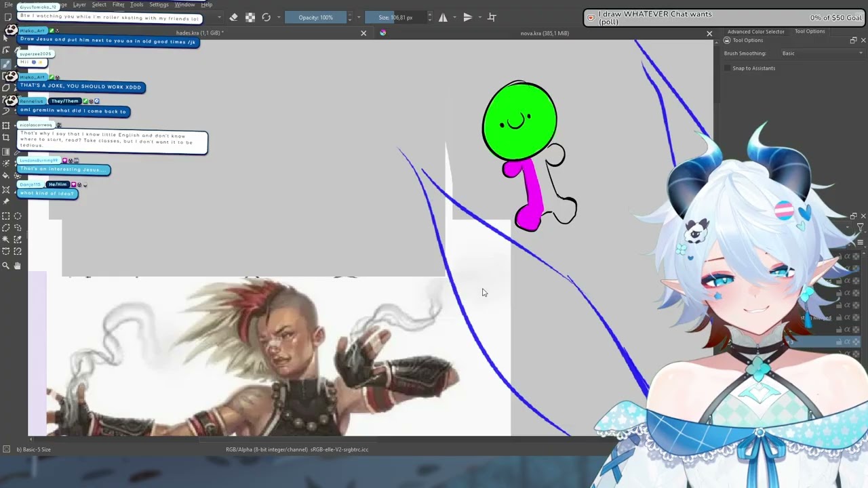Toggle preserve alpha checkerboard icon
The image size is (868, 488).
[x=250, y=17]
